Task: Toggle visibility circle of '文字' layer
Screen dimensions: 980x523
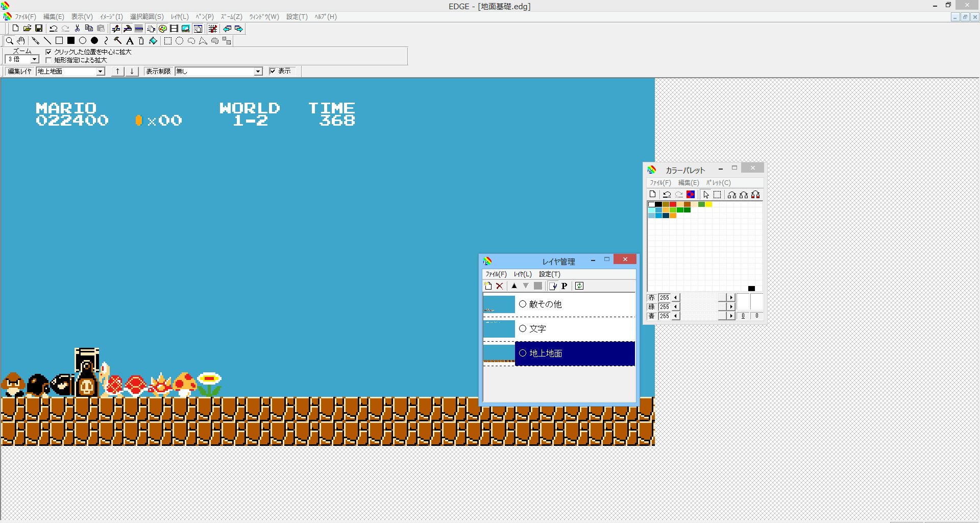Action: [x=523, y=328]
